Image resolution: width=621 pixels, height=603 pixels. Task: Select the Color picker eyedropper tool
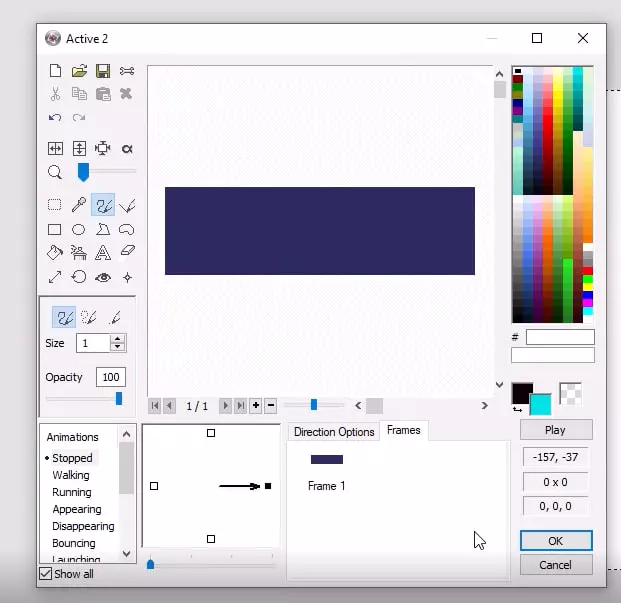79,205
